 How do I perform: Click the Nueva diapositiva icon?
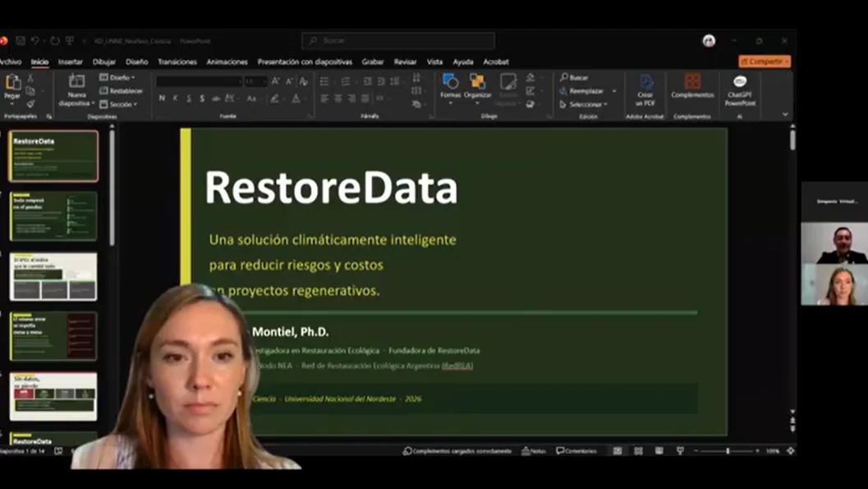click(76, 82)
